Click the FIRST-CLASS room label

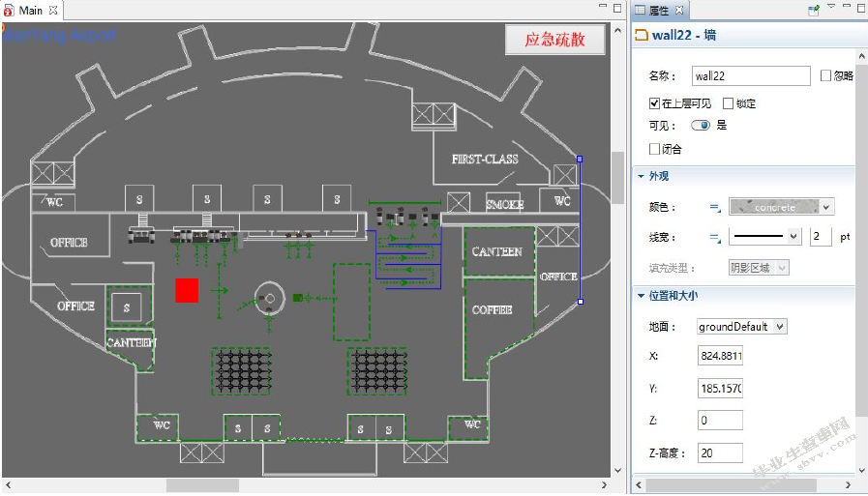(485, 160)
